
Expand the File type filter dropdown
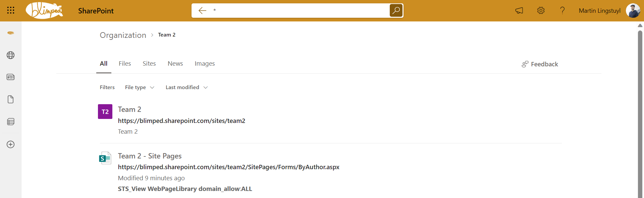[140, 87]
